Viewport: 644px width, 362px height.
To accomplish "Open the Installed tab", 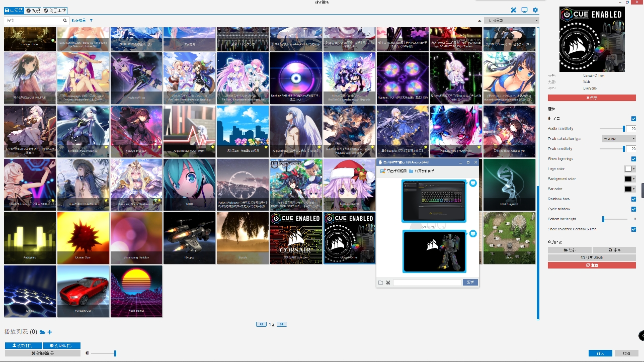I will [14, 10].
